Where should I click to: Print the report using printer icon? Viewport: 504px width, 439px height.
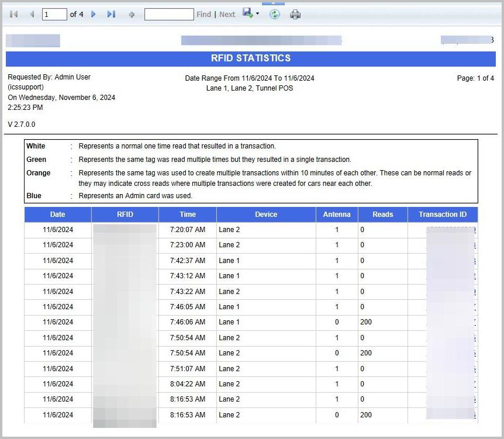coord(295,15)
